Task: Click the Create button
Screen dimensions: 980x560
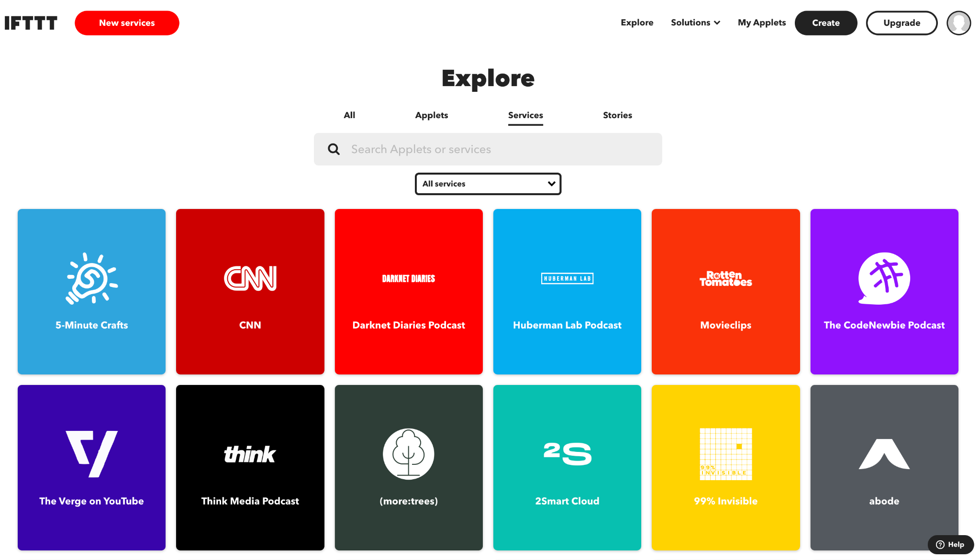Action: (825, 23)
